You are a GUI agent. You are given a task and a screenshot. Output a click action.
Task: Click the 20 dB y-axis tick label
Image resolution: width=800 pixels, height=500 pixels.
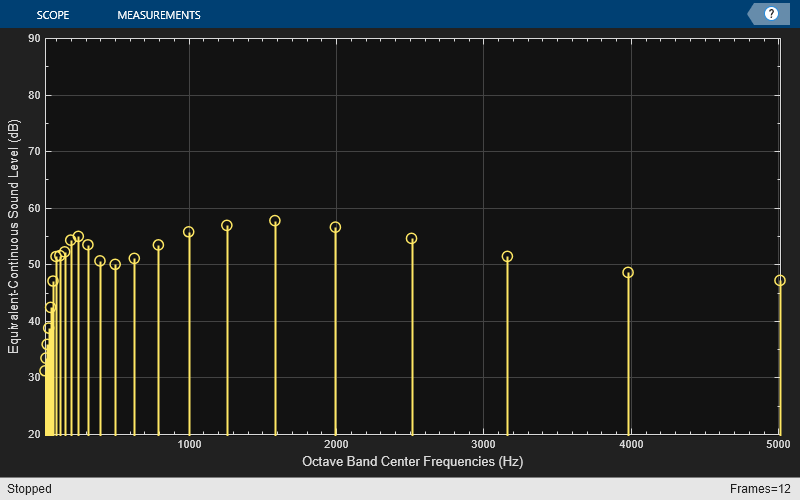point(34,434)
